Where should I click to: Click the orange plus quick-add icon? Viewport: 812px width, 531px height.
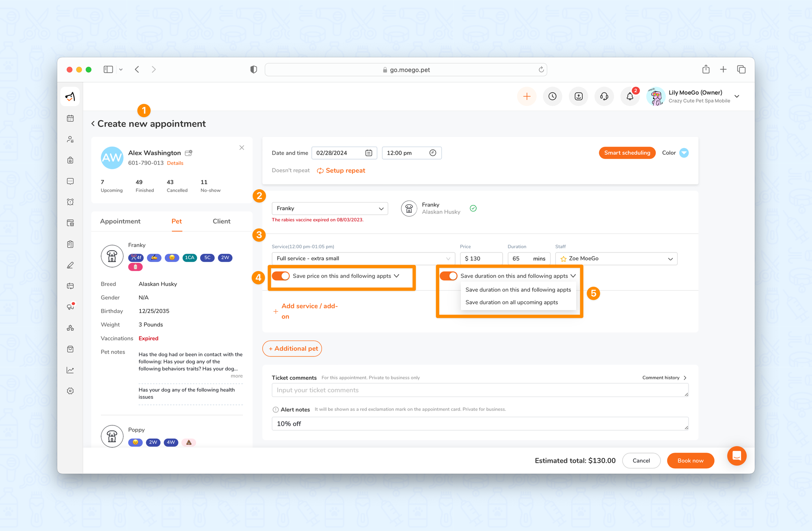point(527,97)
